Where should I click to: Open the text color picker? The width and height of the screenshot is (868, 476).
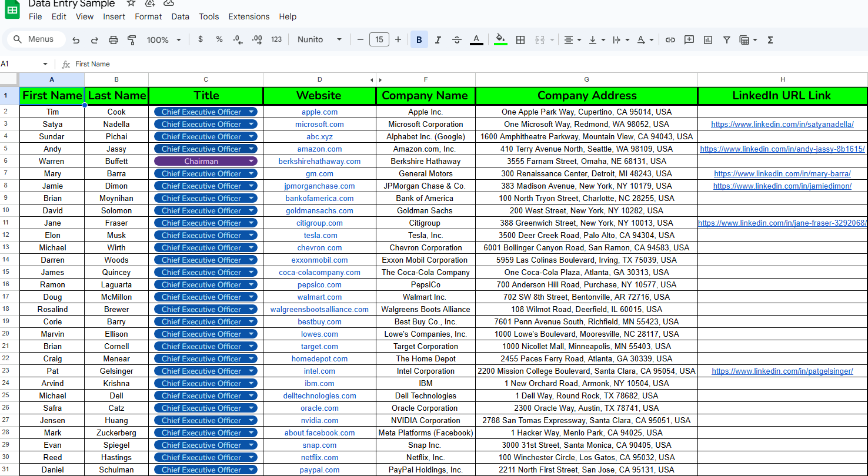click(x=477, y=40)
